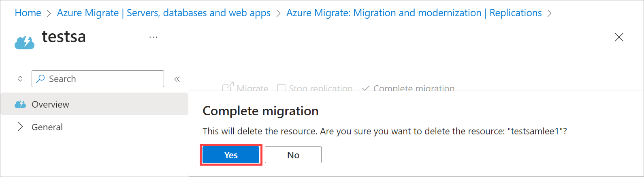
Task: Close the testsa blade
Action: tap(619, 37)
